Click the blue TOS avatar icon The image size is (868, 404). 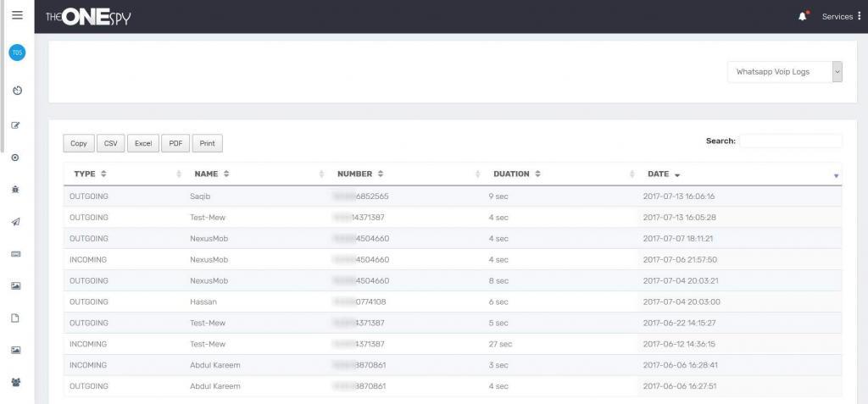[17, 53]
